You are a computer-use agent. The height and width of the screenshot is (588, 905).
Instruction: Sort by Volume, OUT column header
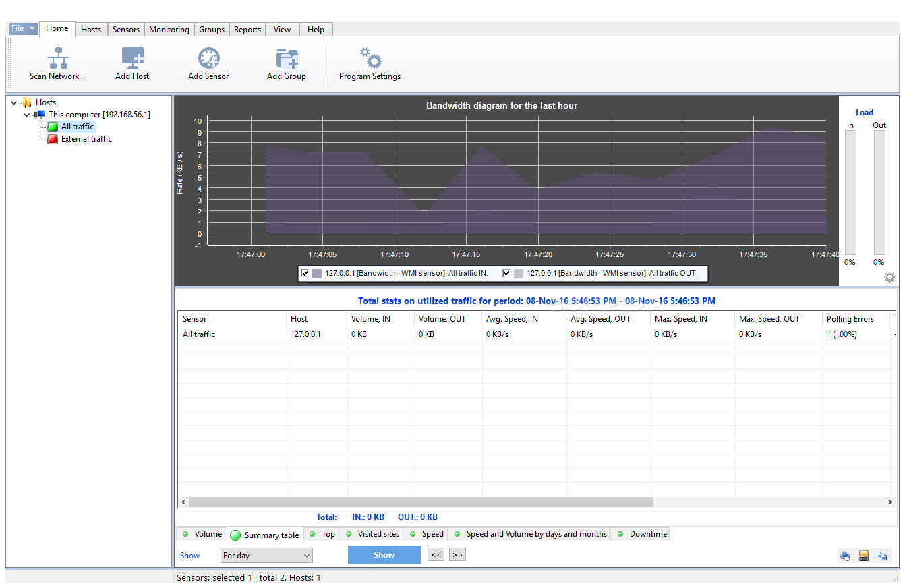tap(448, 319)
